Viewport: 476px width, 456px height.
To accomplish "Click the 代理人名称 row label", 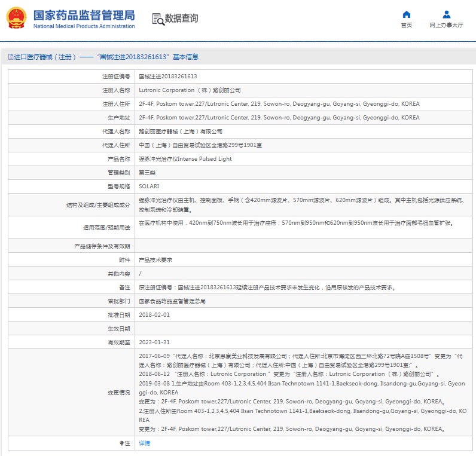I will pyautogui.click(x=116, y=131).
